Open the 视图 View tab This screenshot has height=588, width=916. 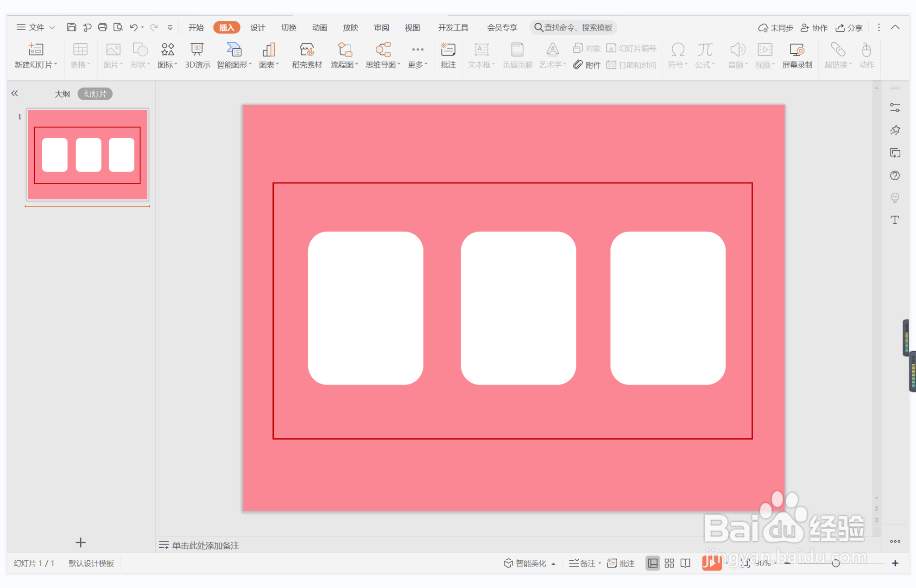click(x=412, y=27)
